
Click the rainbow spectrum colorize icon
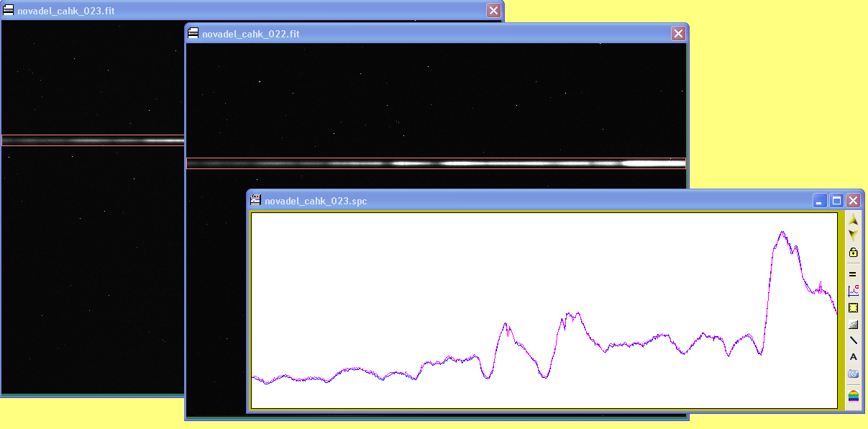coord(853,396)
